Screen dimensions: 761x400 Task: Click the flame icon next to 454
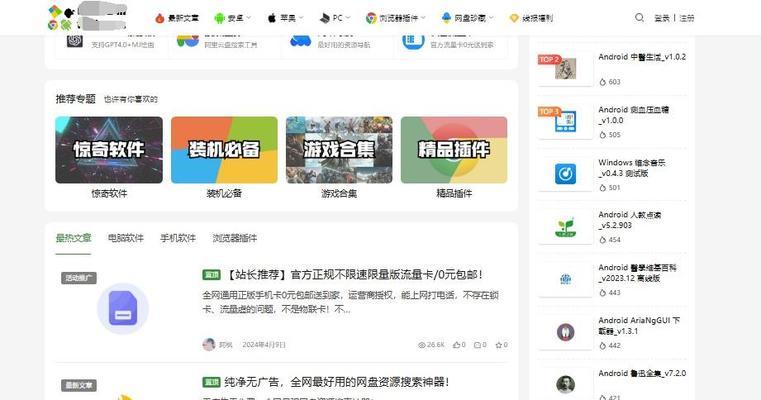(603, 240)
